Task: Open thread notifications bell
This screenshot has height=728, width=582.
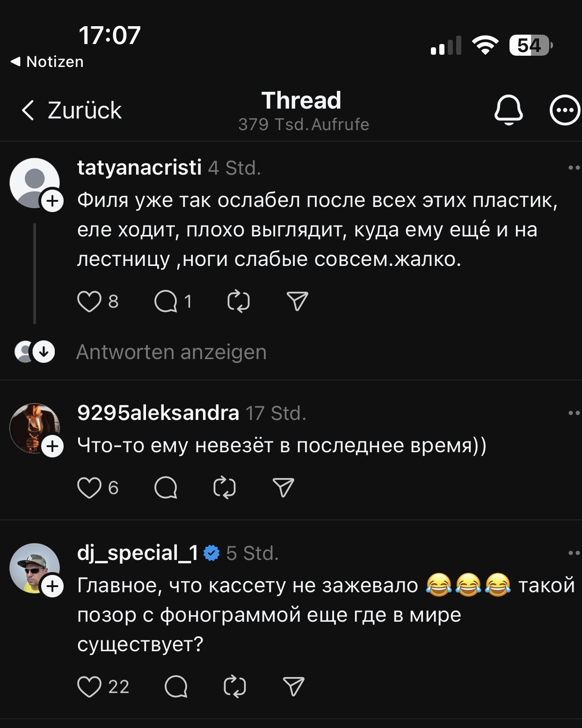Action: pyautogui.click(x=509, y=110)
